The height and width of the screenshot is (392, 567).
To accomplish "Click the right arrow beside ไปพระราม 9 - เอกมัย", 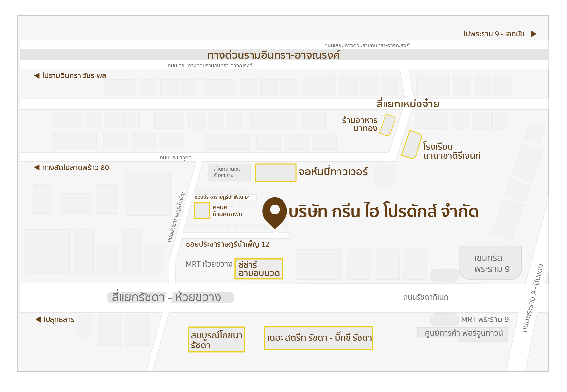I will click(534, 34).
